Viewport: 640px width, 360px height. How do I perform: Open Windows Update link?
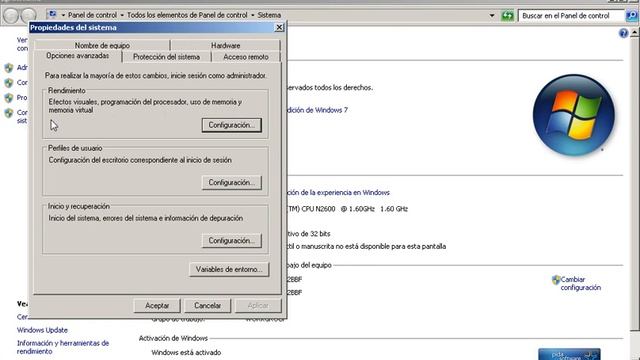pyautogui.click(x=42, y=330)
